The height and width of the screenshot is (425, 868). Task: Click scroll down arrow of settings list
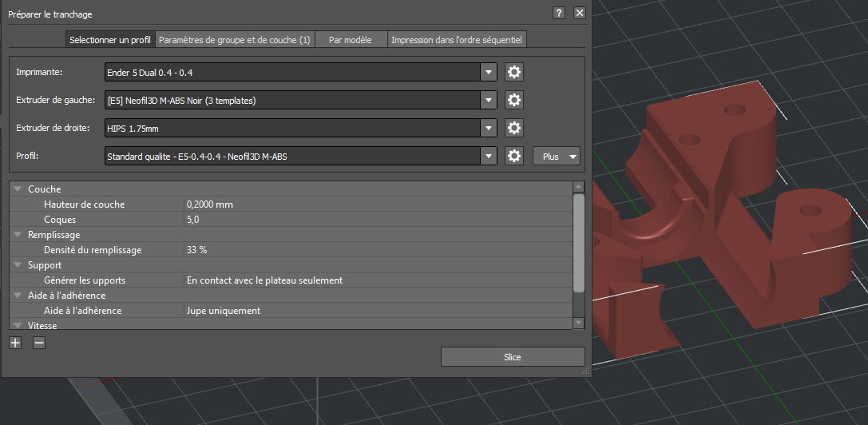pos(578,323)
